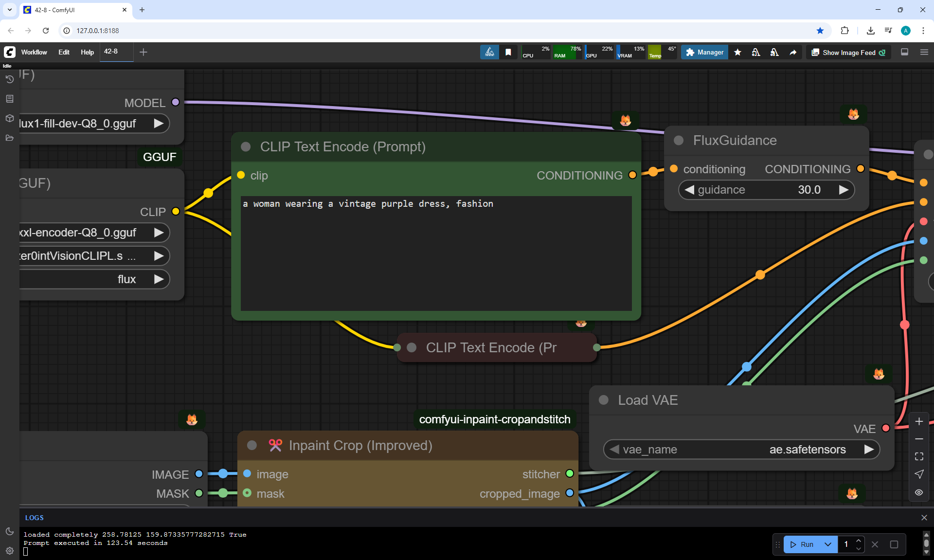Click the star favorites icon beside Manager
This screenshot has width=934, height=560.
pyautogui.click(x=737, y=53)
